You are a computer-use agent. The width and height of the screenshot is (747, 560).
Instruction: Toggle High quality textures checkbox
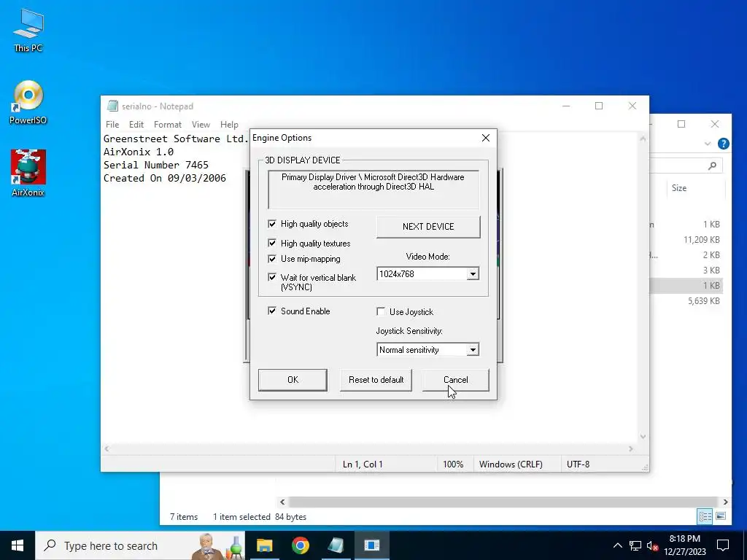coord(272,244)
